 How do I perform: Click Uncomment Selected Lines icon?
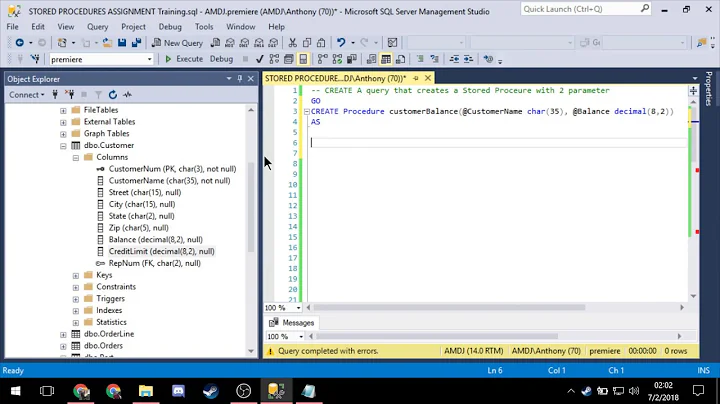click(x=434, y=59)
